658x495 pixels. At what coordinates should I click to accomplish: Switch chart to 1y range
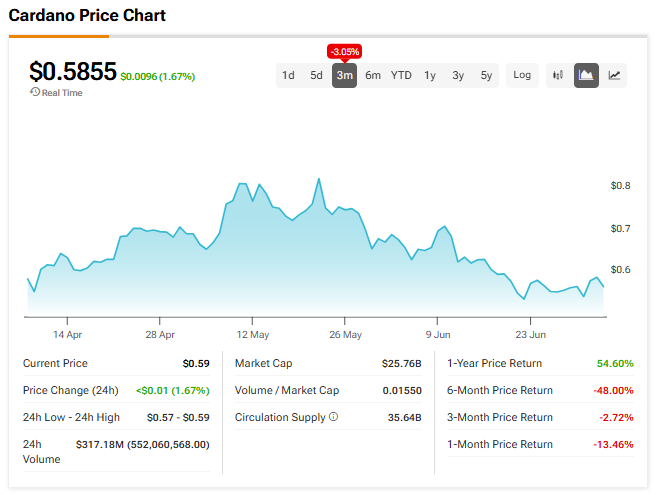430,75
